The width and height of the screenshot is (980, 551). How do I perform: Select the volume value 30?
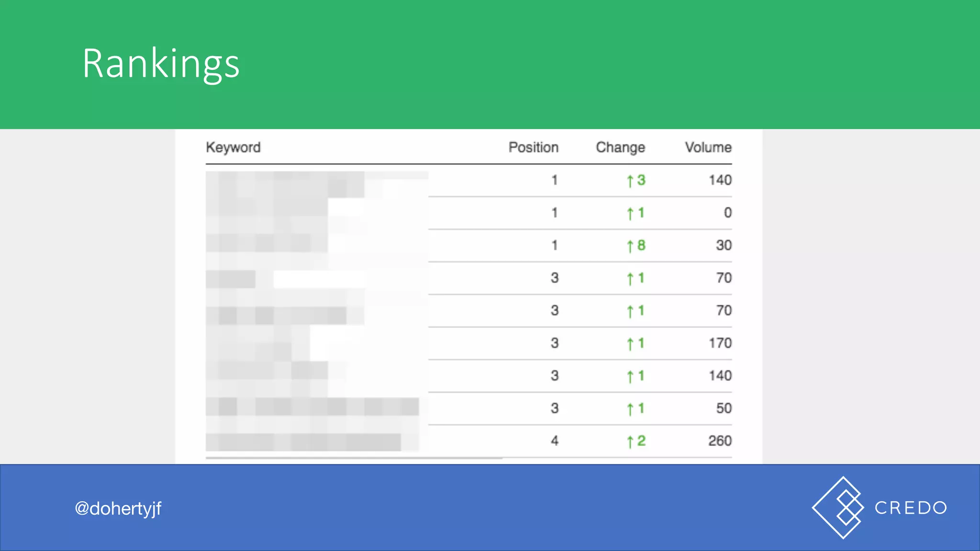point(724,245)
